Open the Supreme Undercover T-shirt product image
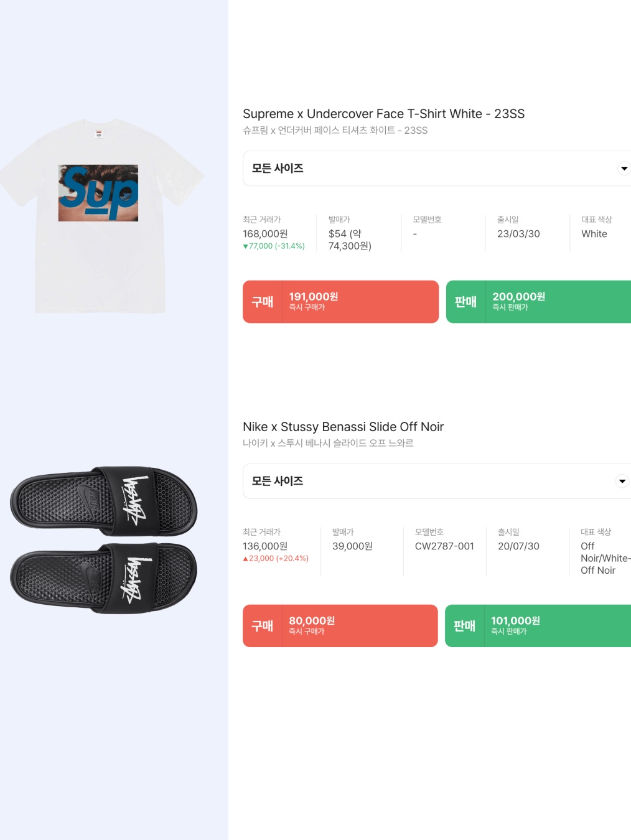This screenshot has width=631, height=840. tap(101, 215)
